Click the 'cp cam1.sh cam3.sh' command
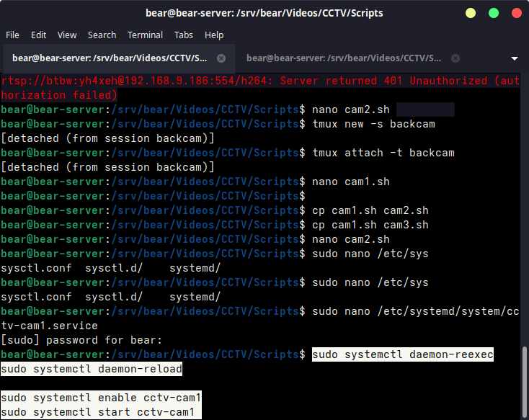 [370, 225]
